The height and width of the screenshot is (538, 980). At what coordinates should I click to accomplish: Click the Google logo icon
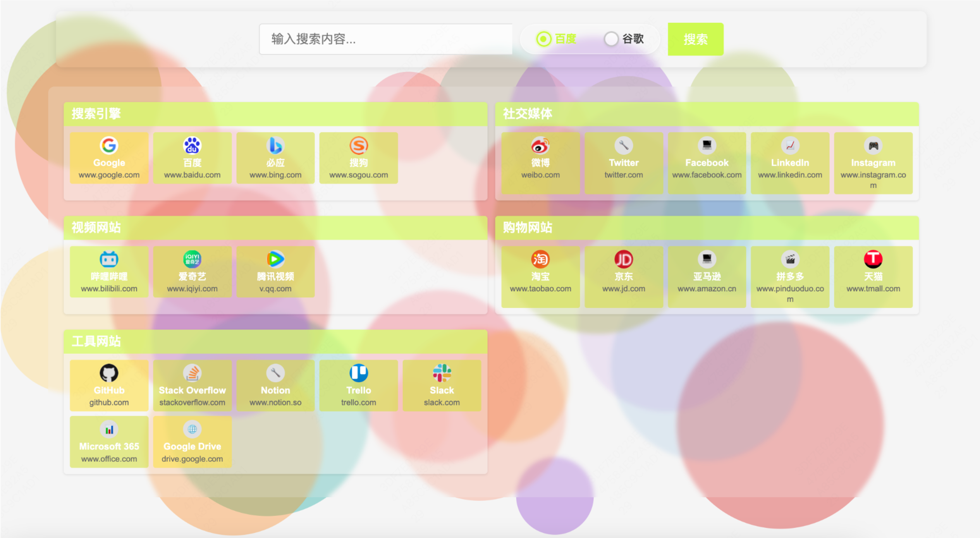click(x=109, y=146)
